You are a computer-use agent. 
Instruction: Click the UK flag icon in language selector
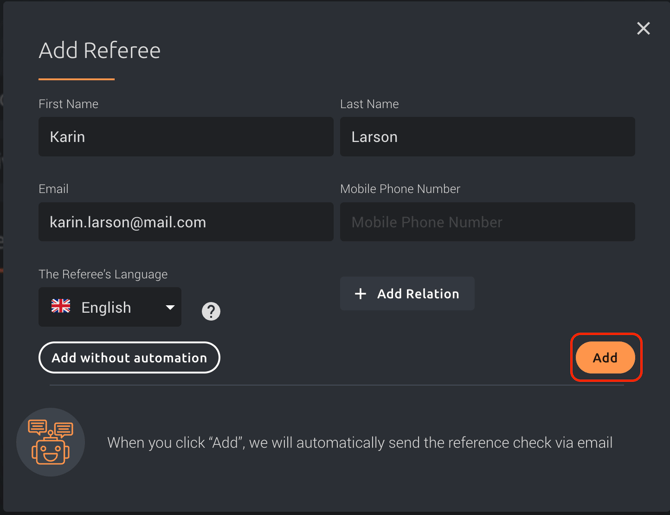tap(61, 306)
